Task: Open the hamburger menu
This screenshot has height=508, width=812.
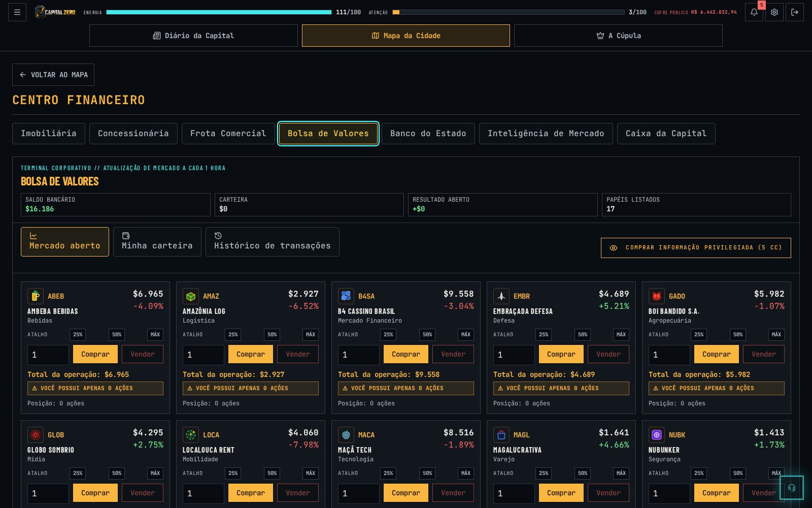Action: (x=17, y=12)
